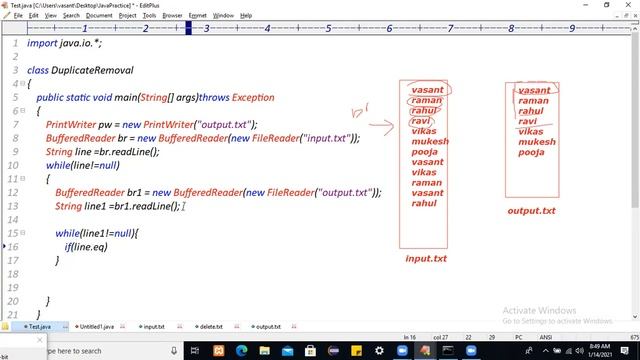
Task: Open the notification center icon
Action: (624, 351)
